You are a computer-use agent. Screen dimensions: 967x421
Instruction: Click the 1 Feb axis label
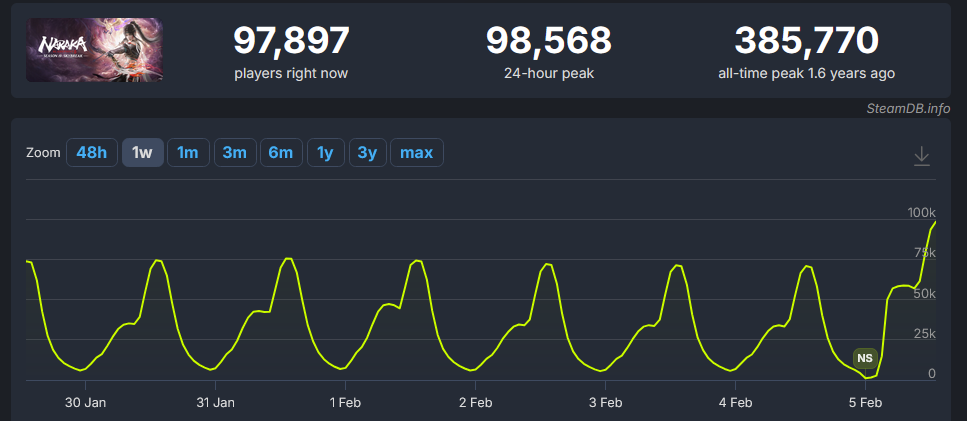point(345,403)
